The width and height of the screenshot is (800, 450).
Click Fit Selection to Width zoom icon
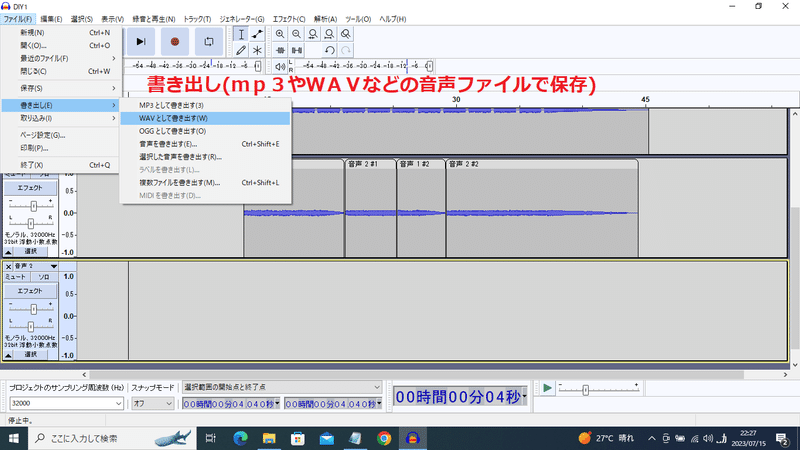(313, 34)
